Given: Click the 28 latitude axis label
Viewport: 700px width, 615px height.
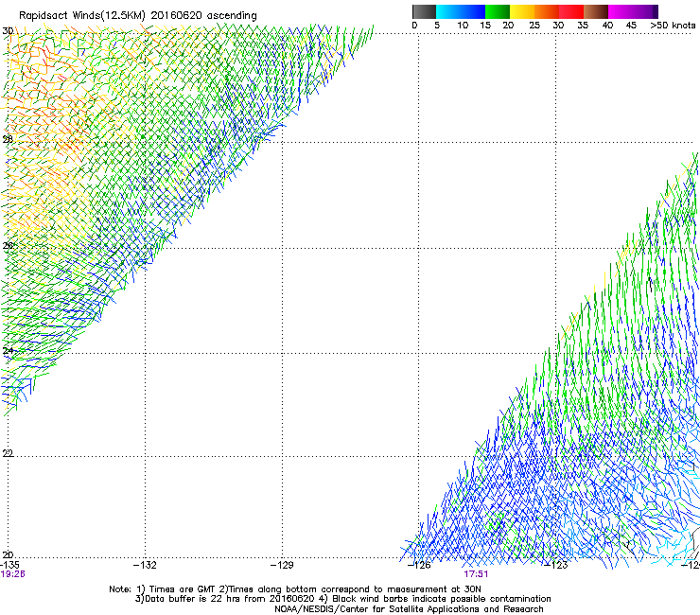Looking at the screenshot, I should pyautogui.click(x=8, y=139).
